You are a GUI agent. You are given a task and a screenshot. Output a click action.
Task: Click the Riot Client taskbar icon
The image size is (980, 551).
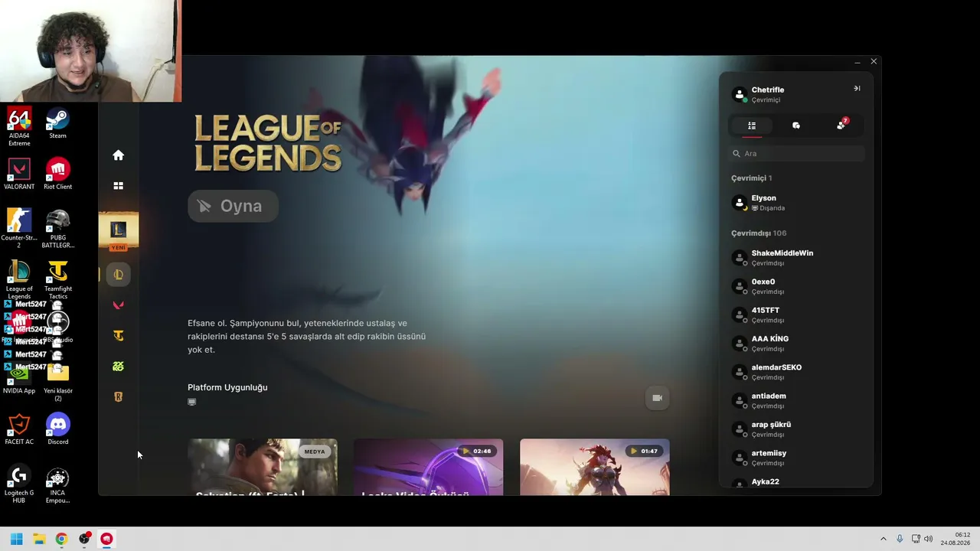coord(106,539)
